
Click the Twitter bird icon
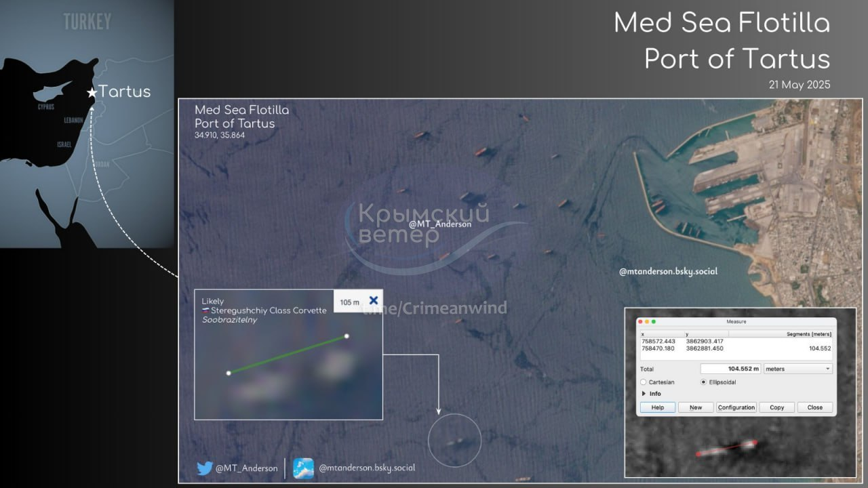(205, 468)
